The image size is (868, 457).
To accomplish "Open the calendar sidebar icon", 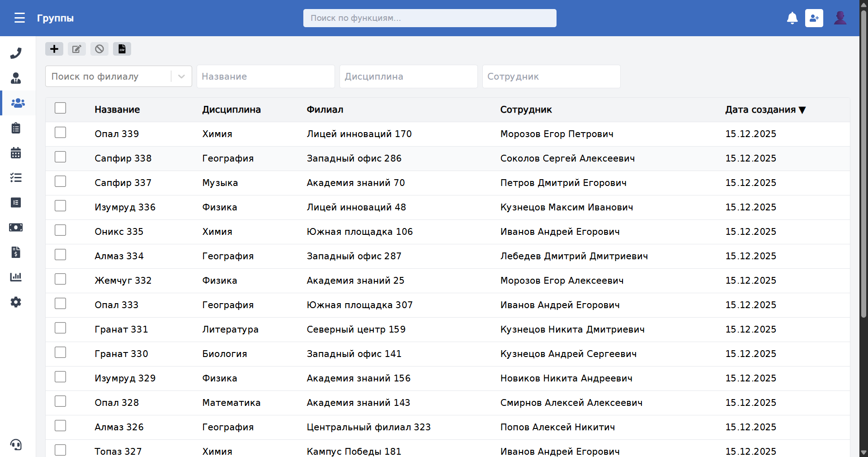I will [x=16, y=153].
